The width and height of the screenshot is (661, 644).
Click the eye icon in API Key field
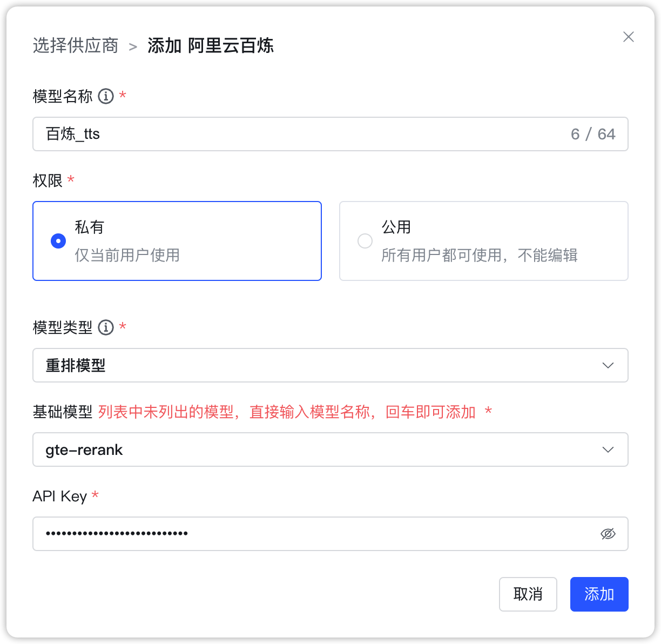[608, 534]
